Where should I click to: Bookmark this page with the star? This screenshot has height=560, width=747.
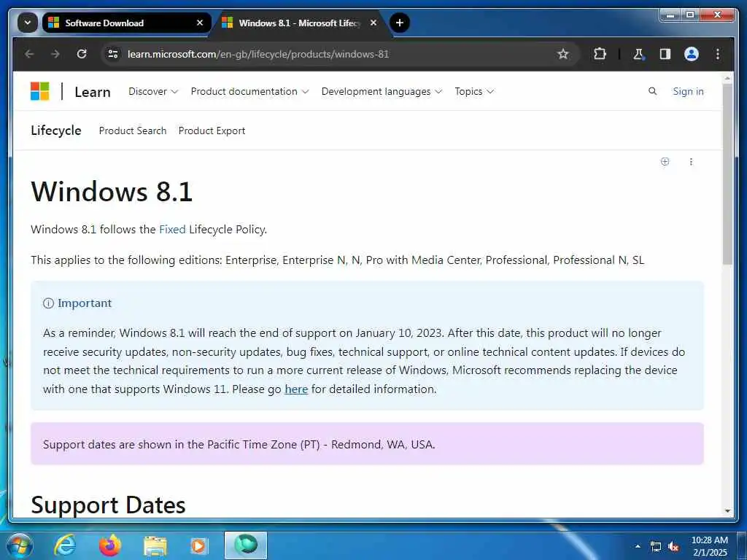pyautogui.click(x=563, y=54)
